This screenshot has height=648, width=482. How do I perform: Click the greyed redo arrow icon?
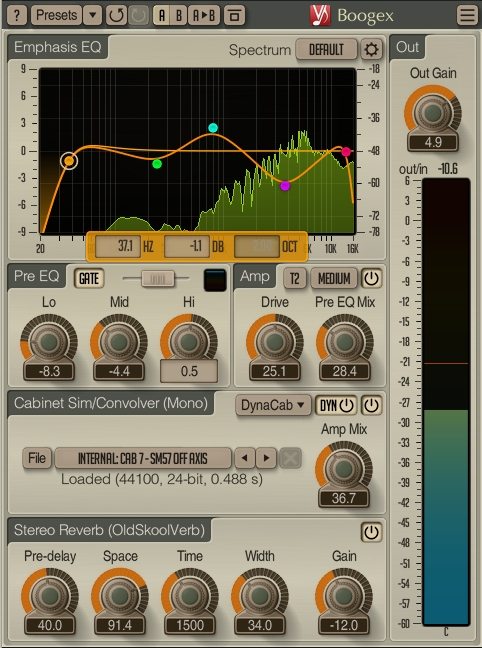[x=138, y=16]
